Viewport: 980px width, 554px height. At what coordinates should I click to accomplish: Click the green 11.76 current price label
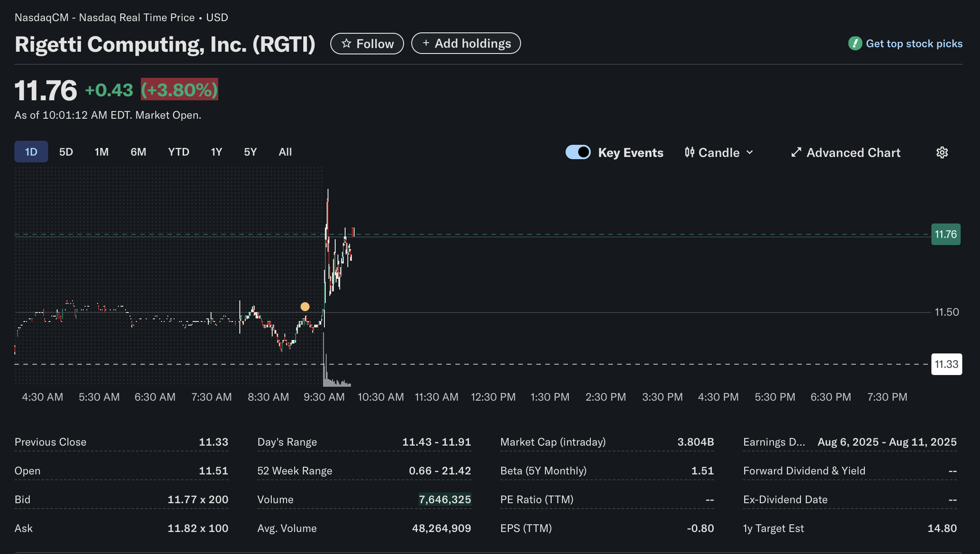946,234
